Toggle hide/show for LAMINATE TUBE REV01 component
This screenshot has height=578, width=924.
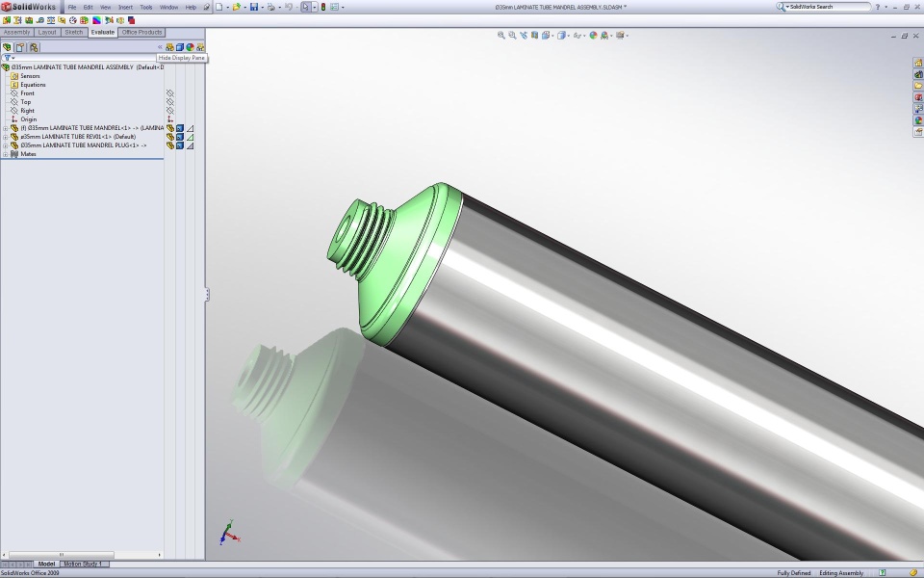[169, 137]
